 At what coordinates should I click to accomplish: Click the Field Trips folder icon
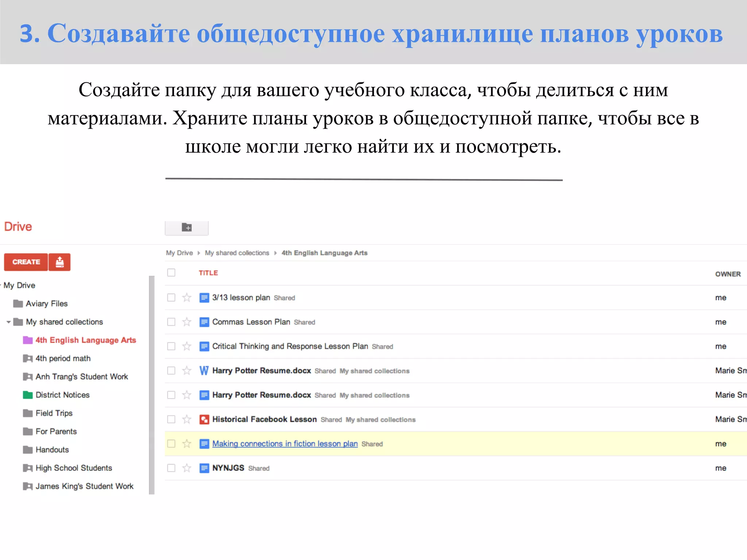tap(28, 413)
